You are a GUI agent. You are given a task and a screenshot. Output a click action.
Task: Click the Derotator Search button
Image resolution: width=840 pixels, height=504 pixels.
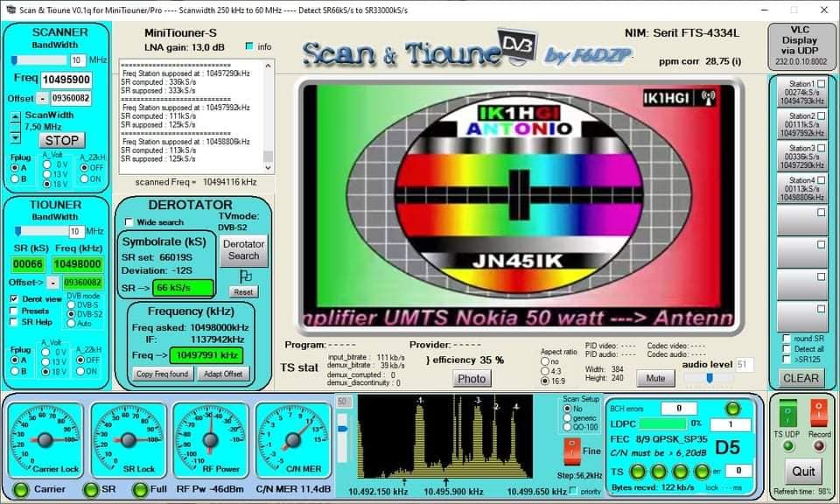[244, 249]
